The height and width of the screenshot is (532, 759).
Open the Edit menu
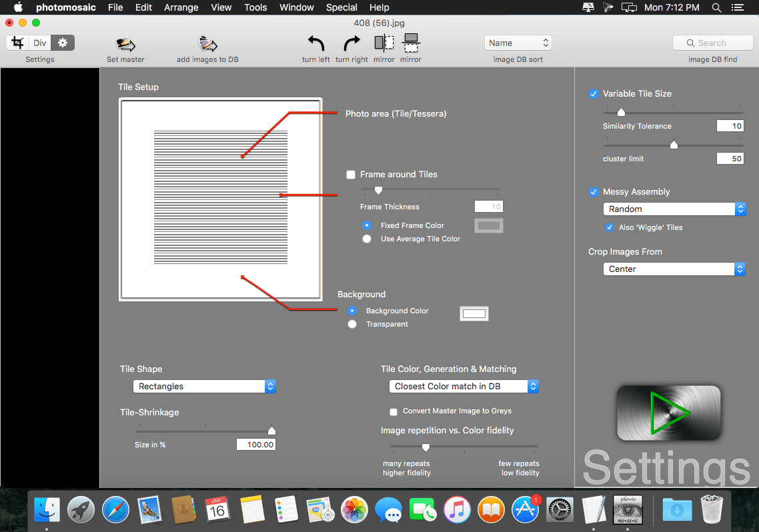pos(144,7)
